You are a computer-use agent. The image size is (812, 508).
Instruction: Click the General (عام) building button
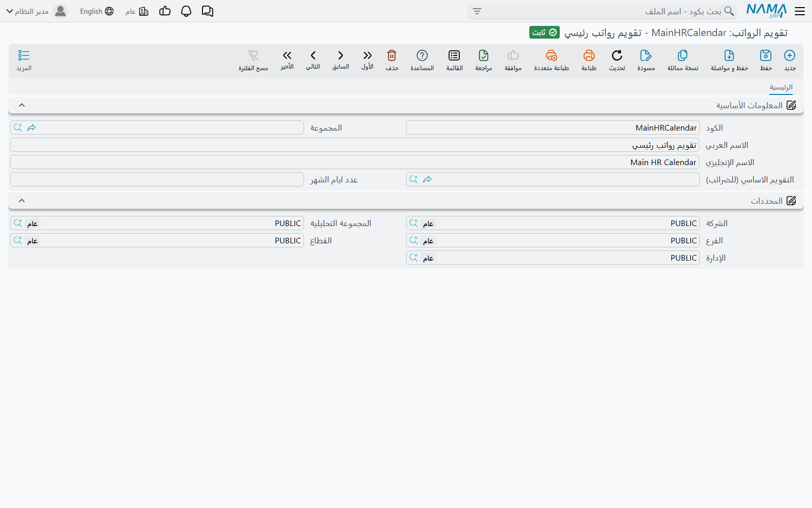pos(137,11)
